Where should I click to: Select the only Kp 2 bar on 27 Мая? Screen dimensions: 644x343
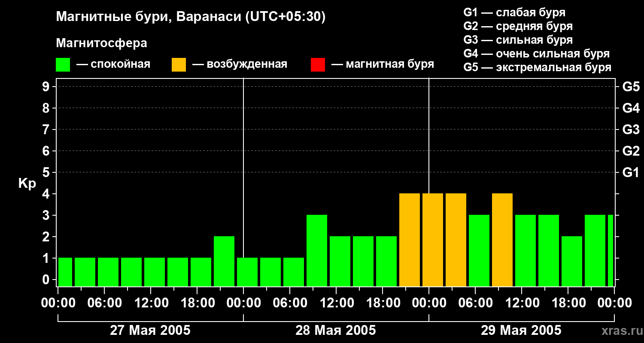(x=224, y=261)
